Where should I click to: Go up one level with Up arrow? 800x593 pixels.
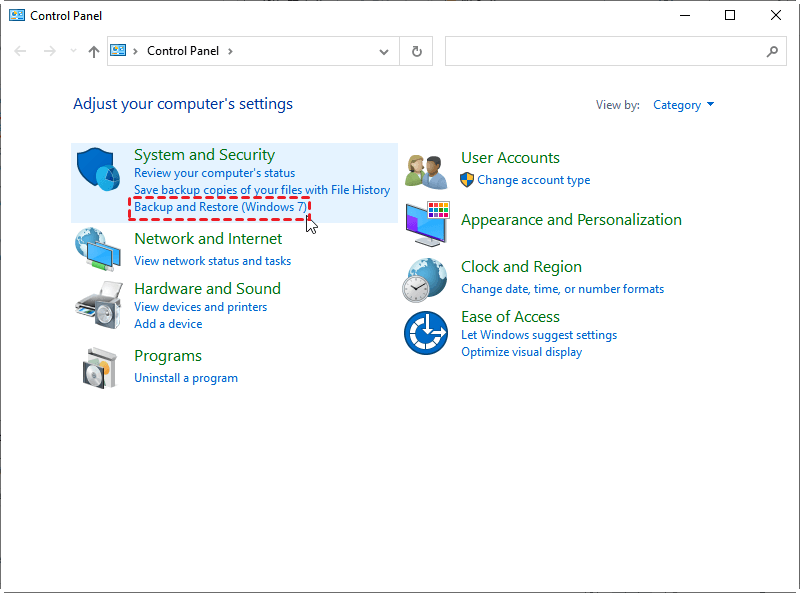point(94,51)
